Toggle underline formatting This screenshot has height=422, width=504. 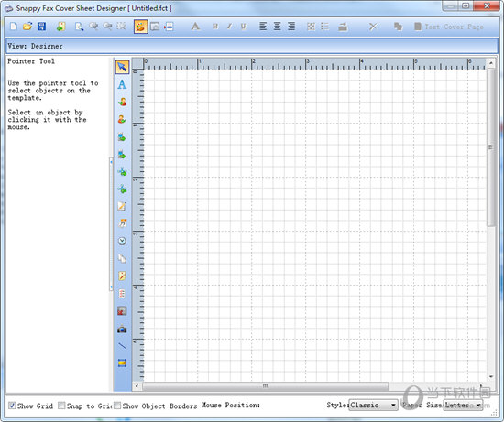coord(244,27)
